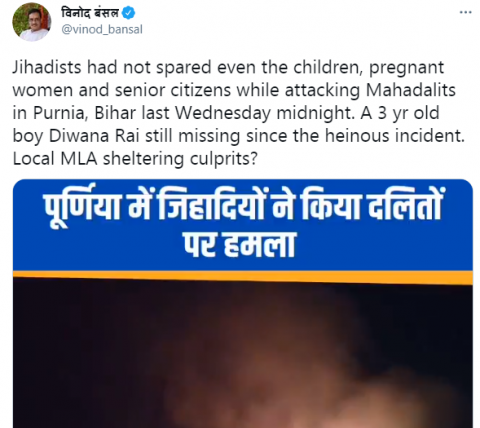Click the blue verified badge icon
The height and width of the screenshot is (428, 480).
point(128,13)
